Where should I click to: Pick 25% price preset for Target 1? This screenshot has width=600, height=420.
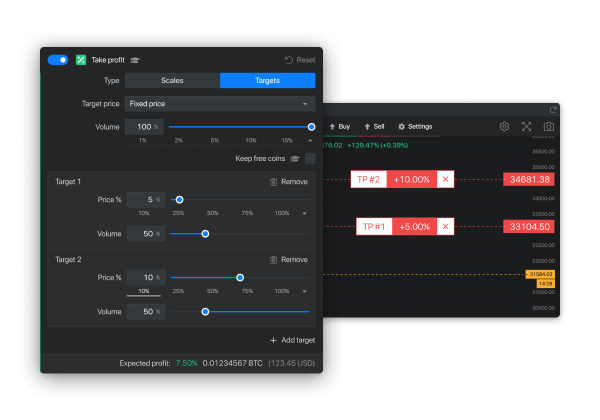click(178, 213)
